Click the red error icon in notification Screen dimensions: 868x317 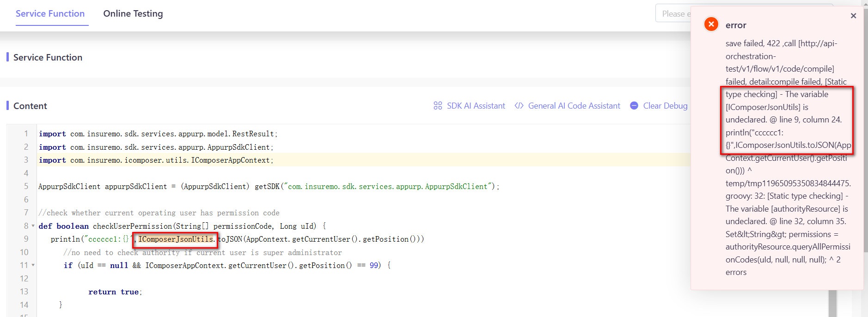pos(711,24)
